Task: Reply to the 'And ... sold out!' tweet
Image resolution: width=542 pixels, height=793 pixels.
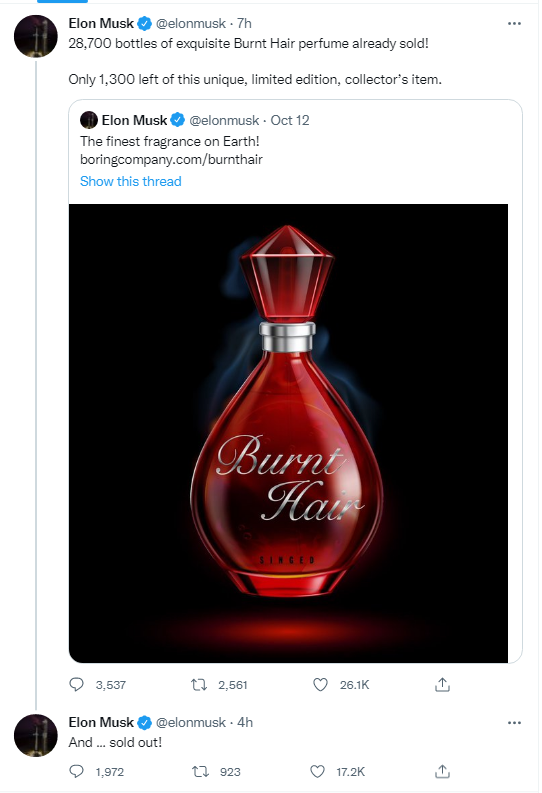Action: [76, 771]
